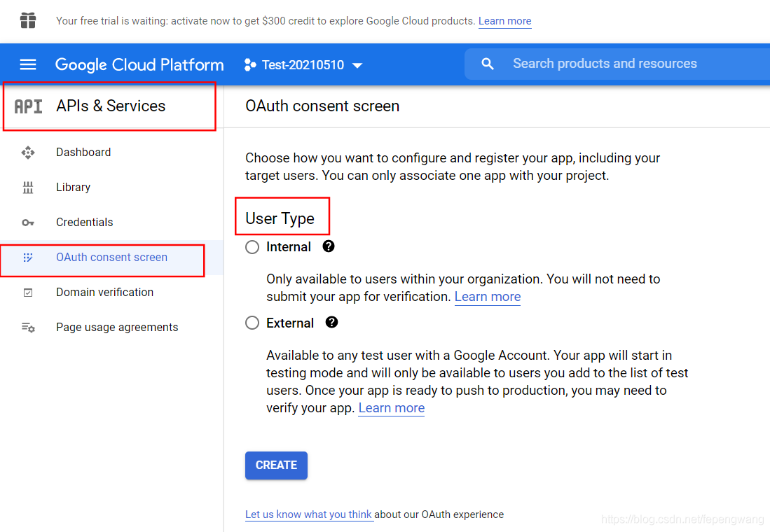The width and height of the screenshot is (770, 532).
Task: Open the Test-20210510 project dropdown arrow
Action: tap(357, 65)
